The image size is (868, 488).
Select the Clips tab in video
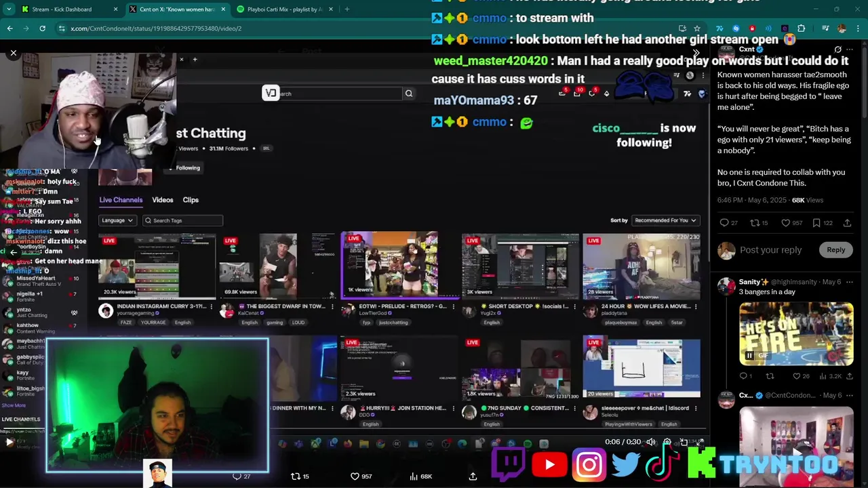191,200
